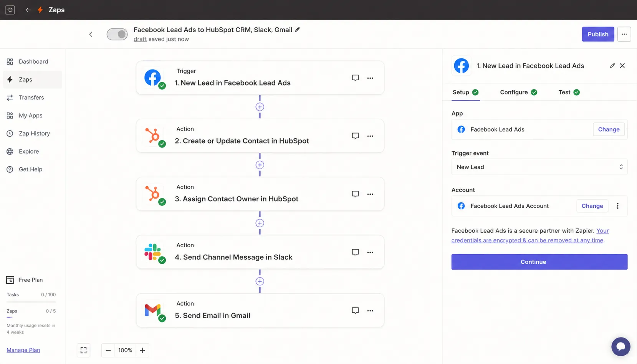Screen dimensions: 637x364
Task: Click the back arrow in the top bar
Action: point(28,10)
